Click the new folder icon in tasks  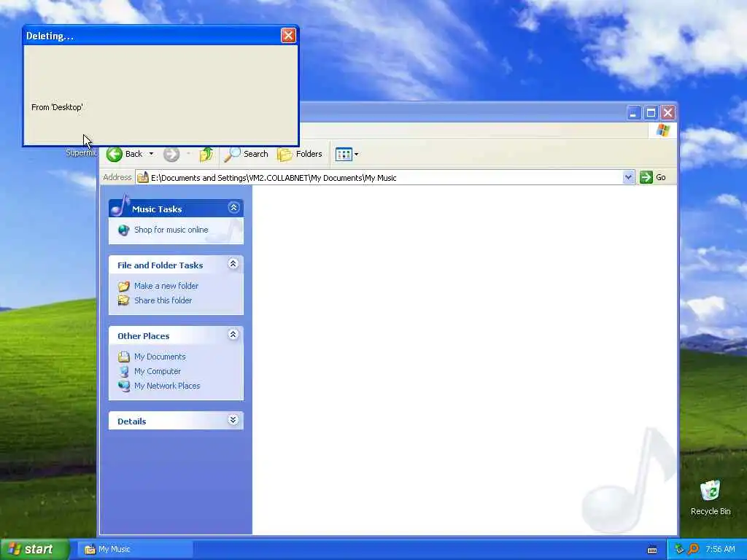pyautogui.click(x=124, y=286)
